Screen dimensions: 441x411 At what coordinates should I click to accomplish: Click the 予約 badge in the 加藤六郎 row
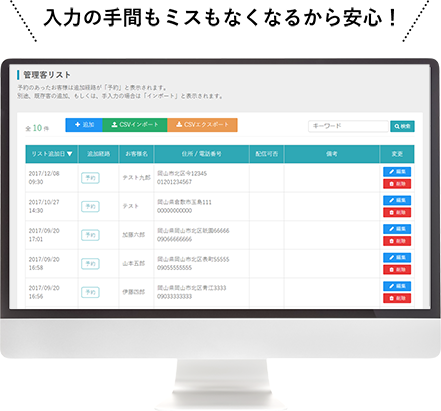click(90, 235)
